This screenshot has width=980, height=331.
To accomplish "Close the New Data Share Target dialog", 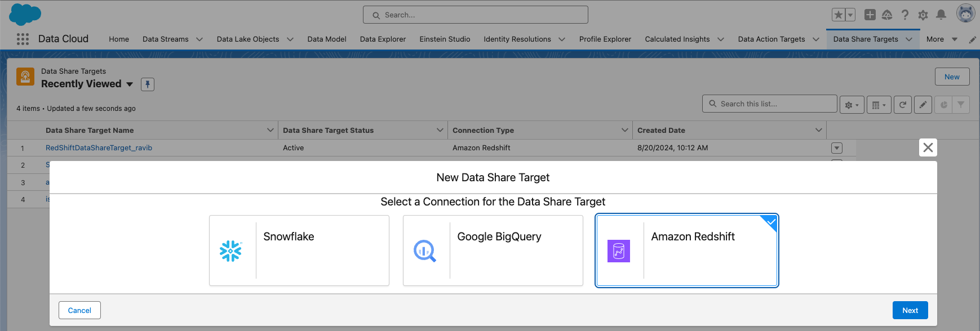I will pyautogui.click(x=928, y=147).
